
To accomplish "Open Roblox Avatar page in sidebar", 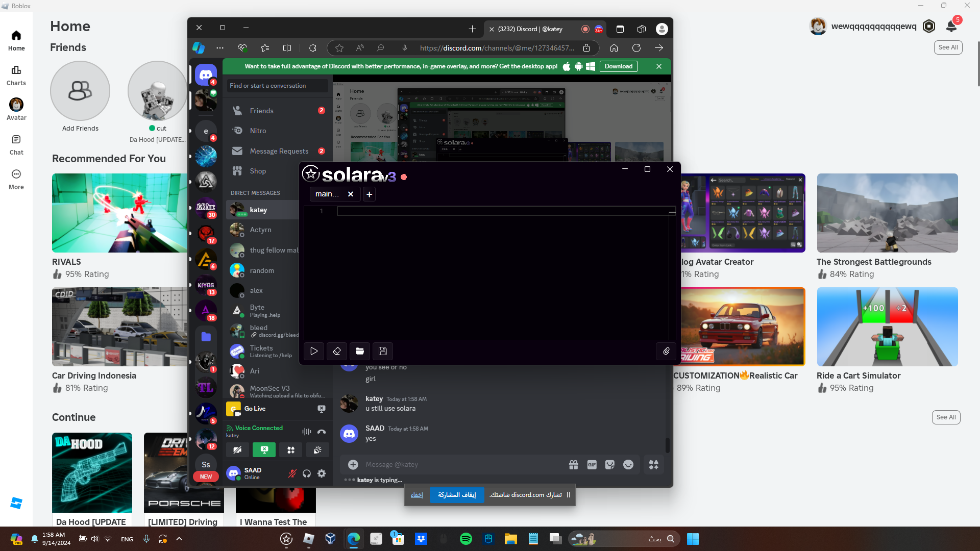I will point(16,110).
